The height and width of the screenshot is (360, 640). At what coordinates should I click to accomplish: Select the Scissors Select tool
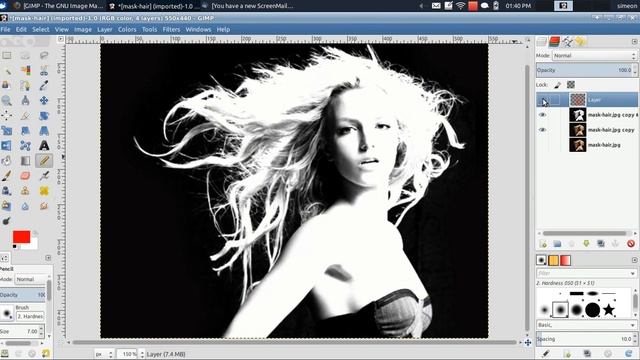44,71
